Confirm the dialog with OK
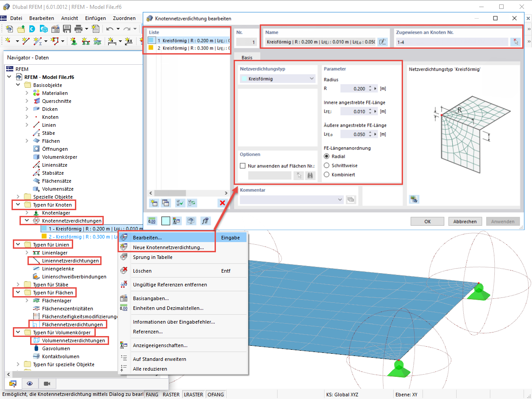Image resolution: width=532 pixels, height=399 pixels. click(x=427, y=221)
